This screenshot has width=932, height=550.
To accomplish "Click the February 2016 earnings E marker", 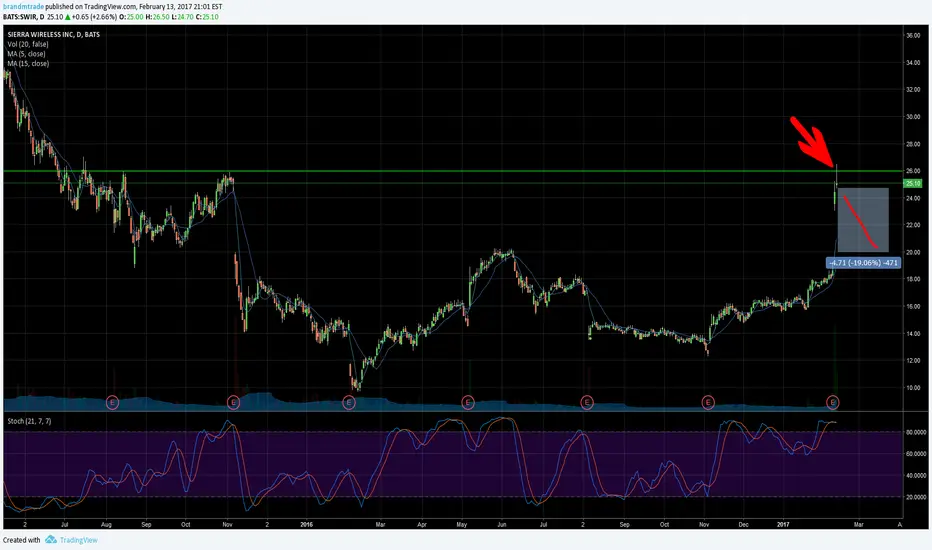I will (x=349, y=403).
